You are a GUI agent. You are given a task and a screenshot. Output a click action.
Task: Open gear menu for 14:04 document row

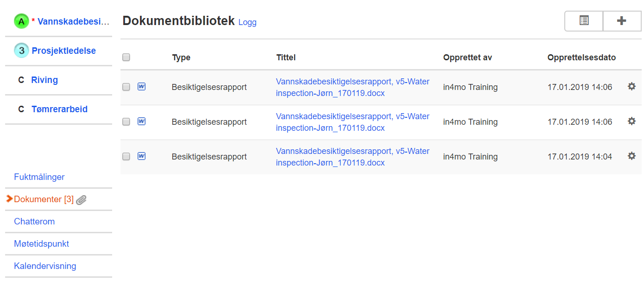[631, 156]
